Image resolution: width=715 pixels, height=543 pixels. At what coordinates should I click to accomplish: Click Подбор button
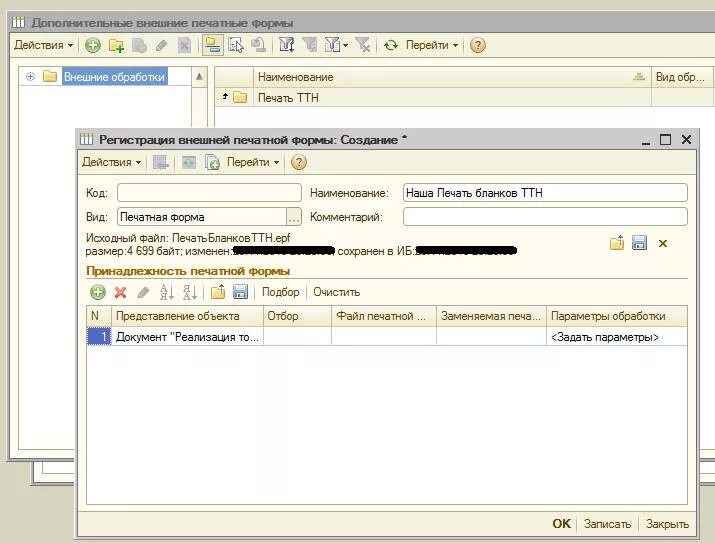[x=280, y=292]
